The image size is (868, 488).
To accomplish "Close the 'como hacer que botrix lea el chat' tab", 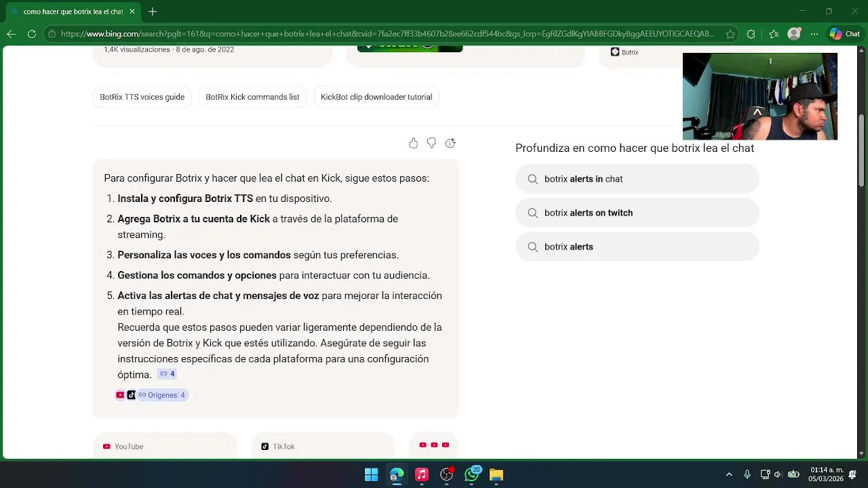I will (x=132, y=12).
